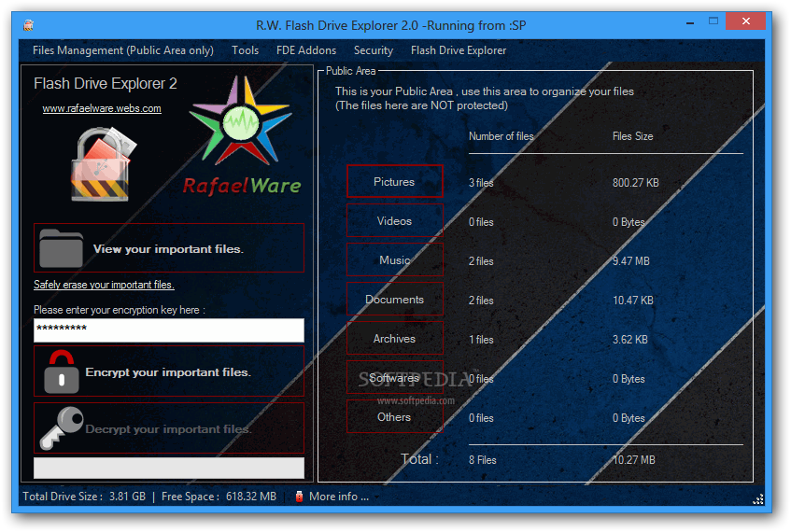Image resolution: width=791 pixels, height=532 pixels.
Task: Click the '8 Files' total count
Action: (x=483, y=460)
